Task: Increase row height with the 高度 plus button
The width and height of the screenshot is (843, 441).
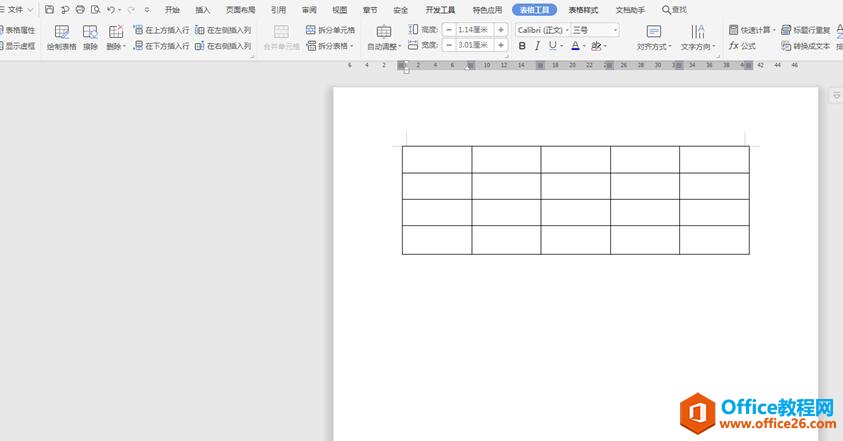Action: [501, 30]
